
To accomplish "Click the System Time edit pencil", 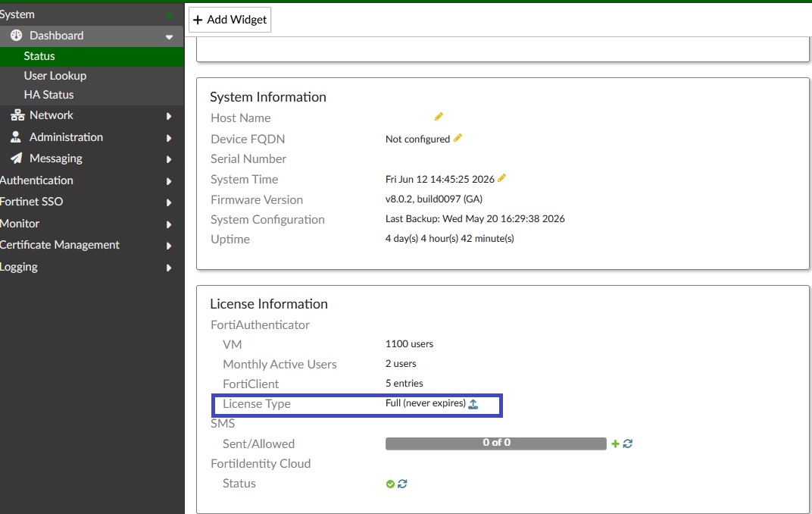I will click(x=501, y=178).
